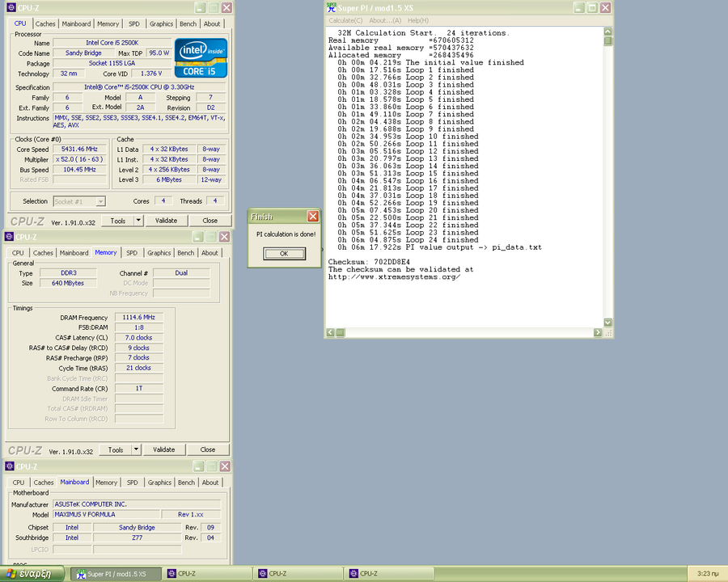Switch to Mainboard tab in top CPU-Z window
Viewport: 728px width, 582px height.
76,23
